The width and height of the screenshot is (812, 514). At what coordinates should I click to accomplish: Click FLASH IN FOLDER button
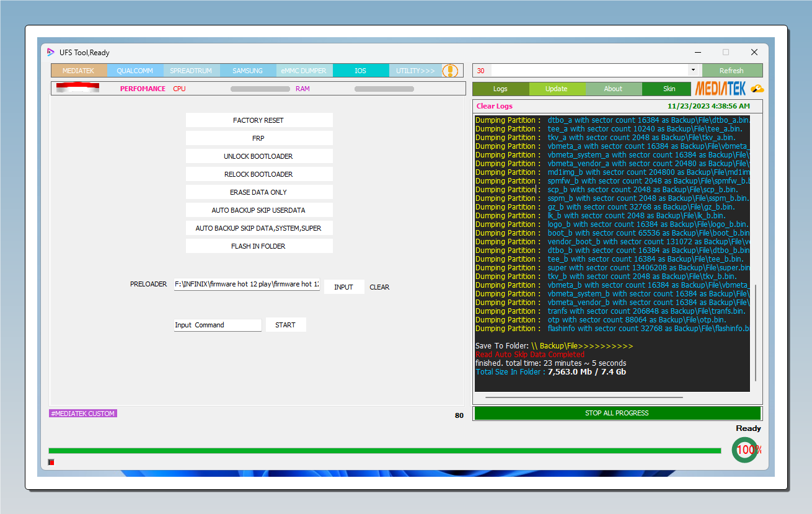point(259,246)
